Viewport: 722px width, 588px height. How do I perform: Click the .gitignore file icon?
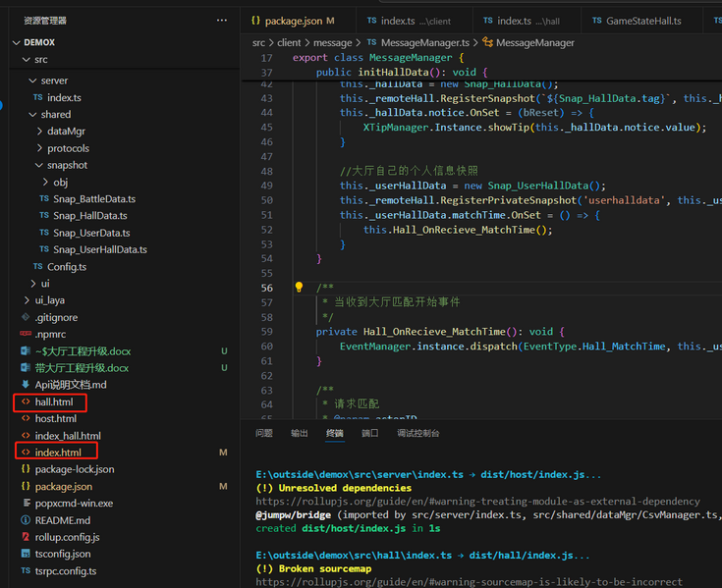(x=26, y=318)
